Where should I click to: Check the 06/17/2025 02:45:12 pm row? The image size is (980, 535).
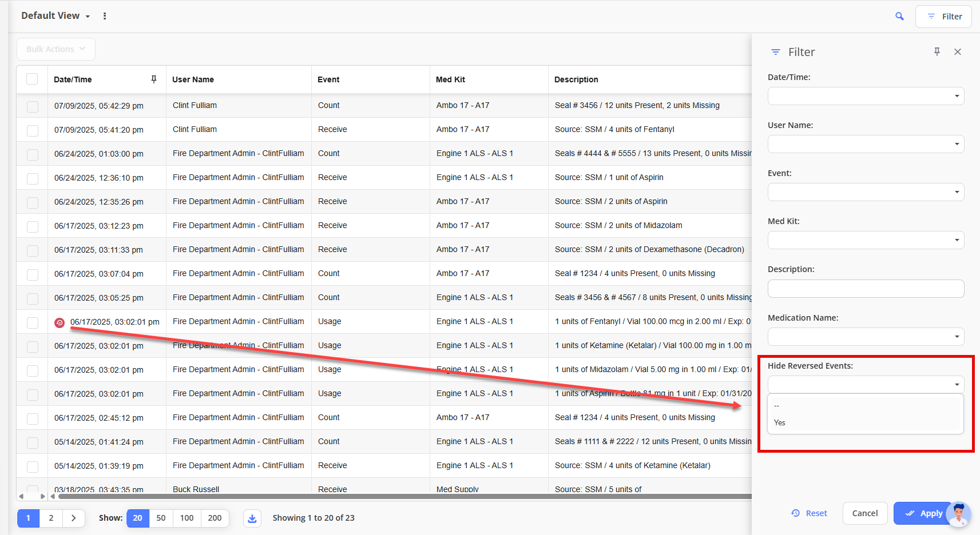tap(33, 418)
